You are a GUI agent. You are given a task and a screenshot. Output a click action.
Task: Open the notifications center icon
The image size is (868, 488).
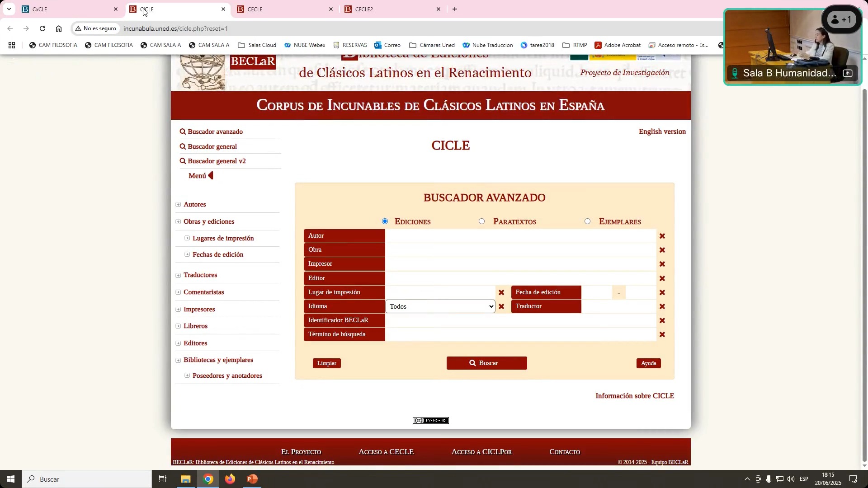(854, 479)
